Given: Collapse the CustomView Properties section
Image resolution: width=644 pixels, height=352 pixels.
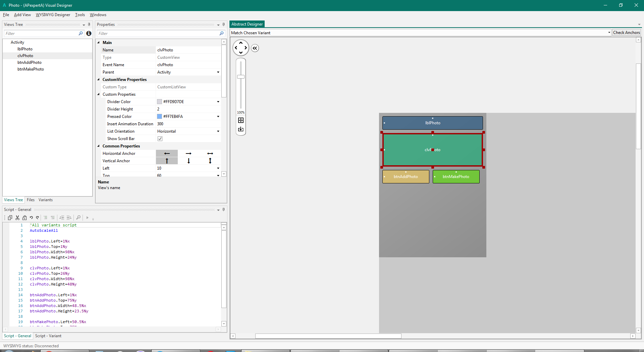Looking at the screenshot, I should [x=99, y=80].
